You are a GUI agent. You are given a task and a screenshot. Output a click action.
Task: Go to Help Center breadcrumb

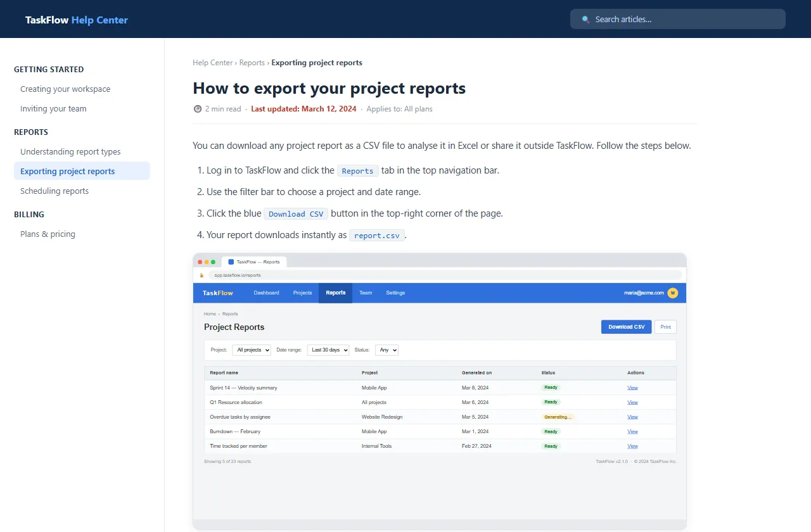coord(213,63)
